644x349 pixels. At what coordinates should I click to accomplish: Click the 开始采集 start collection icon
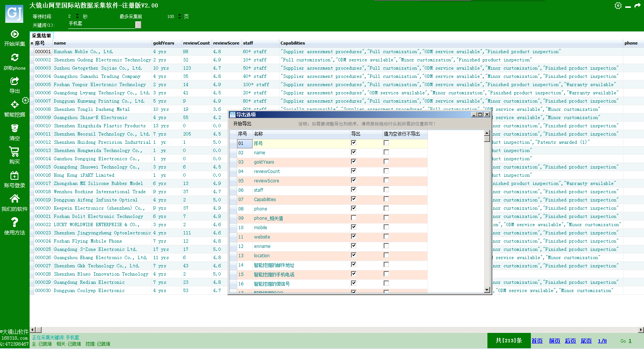[x=15, y=34]
